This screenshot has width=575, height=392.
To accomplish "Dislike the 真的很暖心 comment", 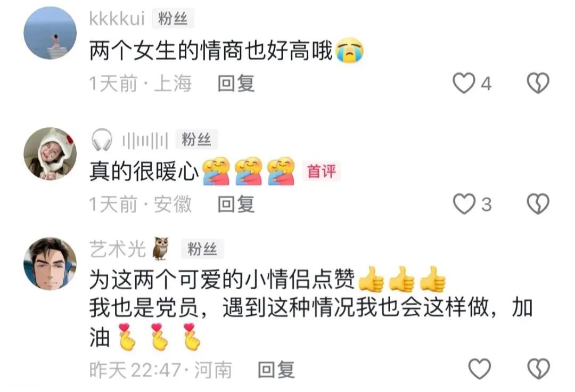I will point(538,204).
